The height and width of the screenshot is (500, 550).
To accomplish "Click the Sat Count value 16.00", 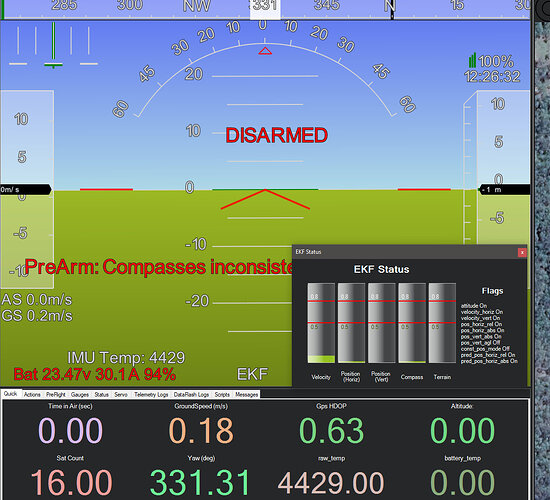I will 72,483.
